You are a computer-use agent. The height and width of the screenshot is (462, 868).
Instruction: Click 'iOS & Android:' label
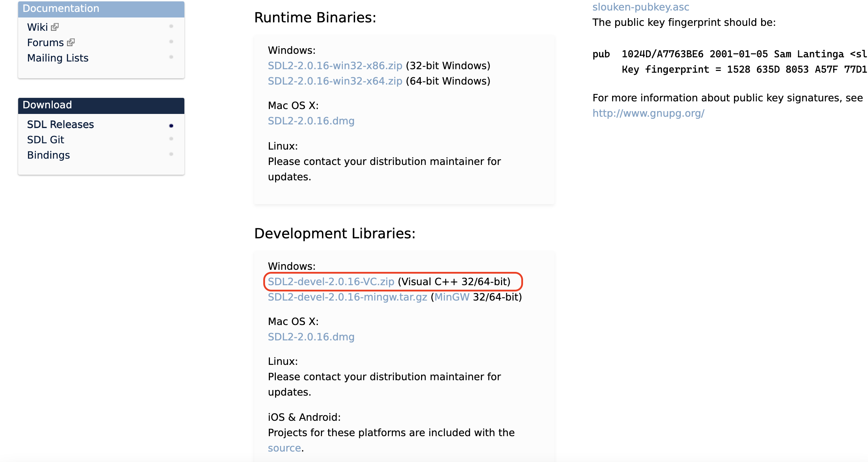click(304, 417)
